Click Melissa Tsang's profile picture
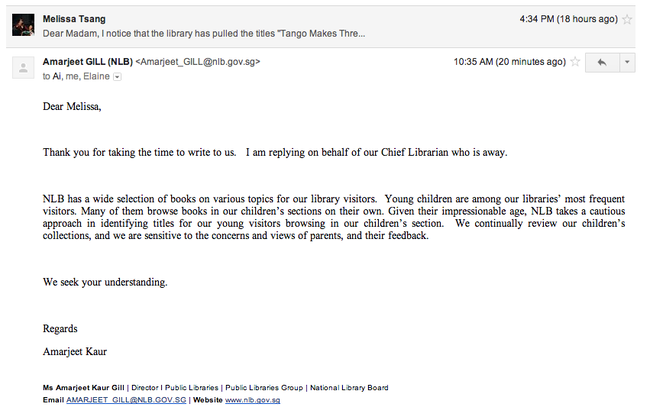Screen dimensions: 650x407 click(24, 24)
